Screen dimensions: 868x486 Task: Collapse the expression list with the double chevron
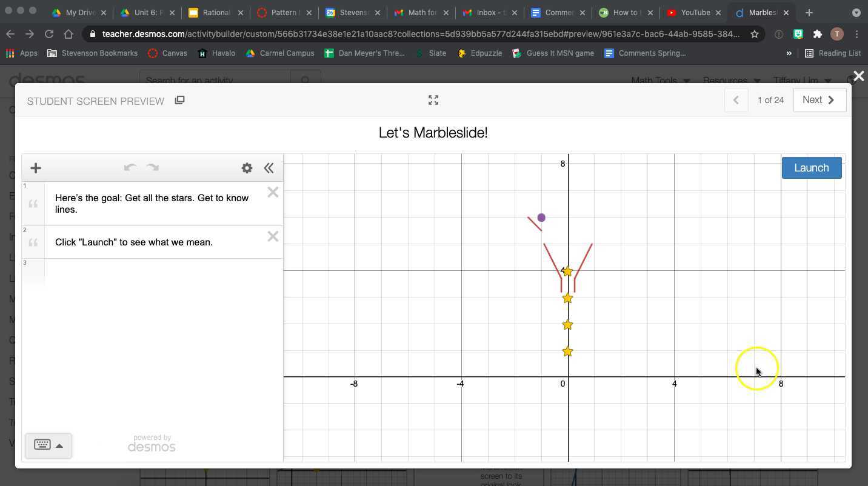(269, 168)
